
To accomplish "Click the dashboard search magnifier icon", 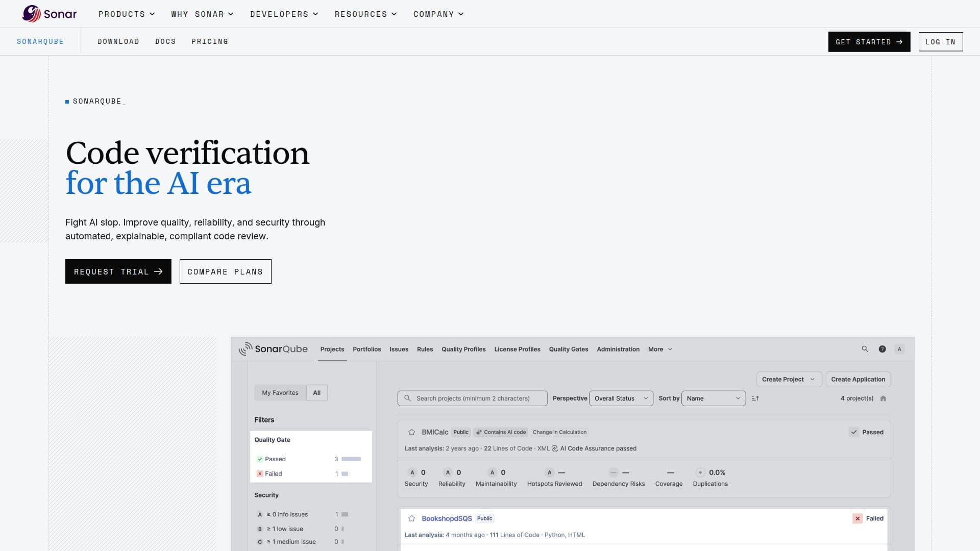I will pos(865,349).
